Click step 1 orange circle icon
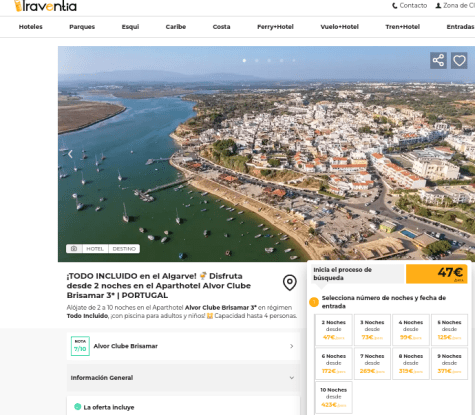475x415 pixels. tap(314, 302)
